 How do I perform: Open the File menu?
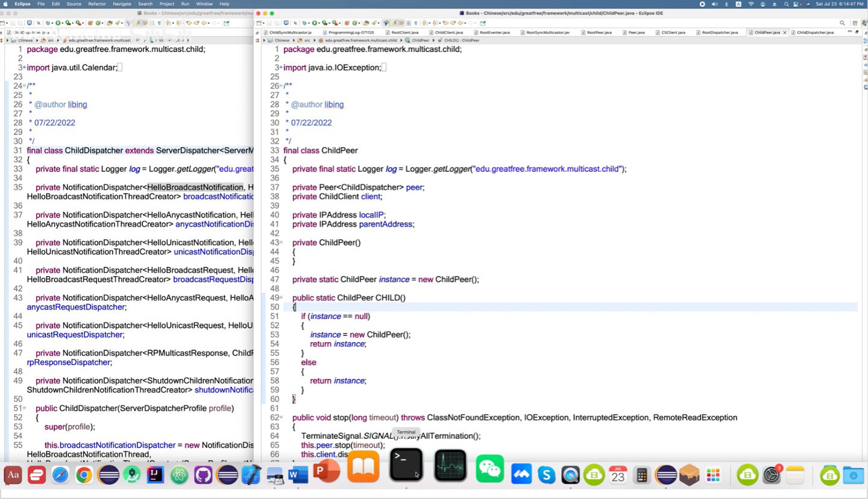pyautogui.click(x=41, y=4)
